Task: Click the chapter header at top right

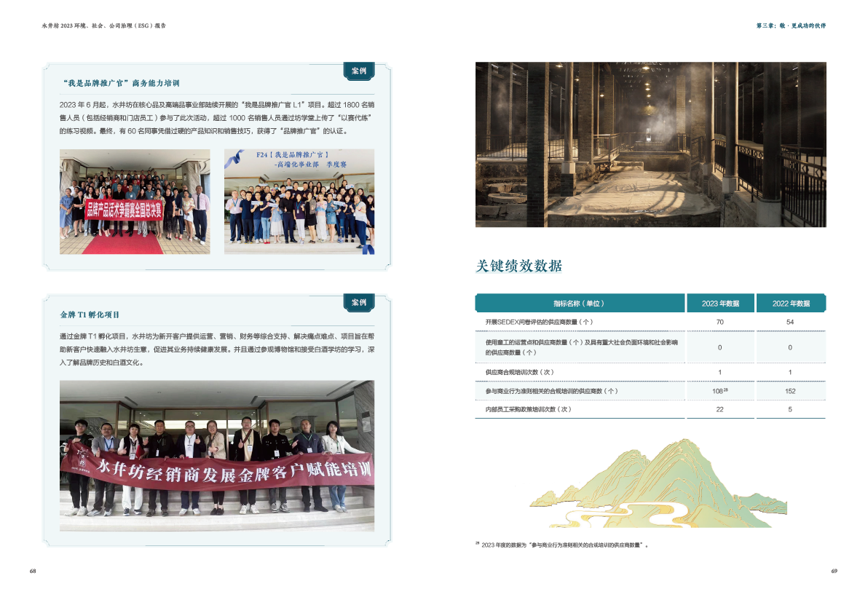Action: (x=791, y=25)
